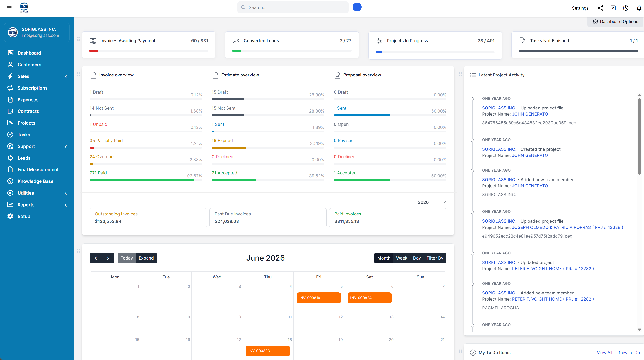The width and height of the screenshot is (644, 360).
Task: Click the Sales lightning bolt icon
Action: (x=10, y=76)
